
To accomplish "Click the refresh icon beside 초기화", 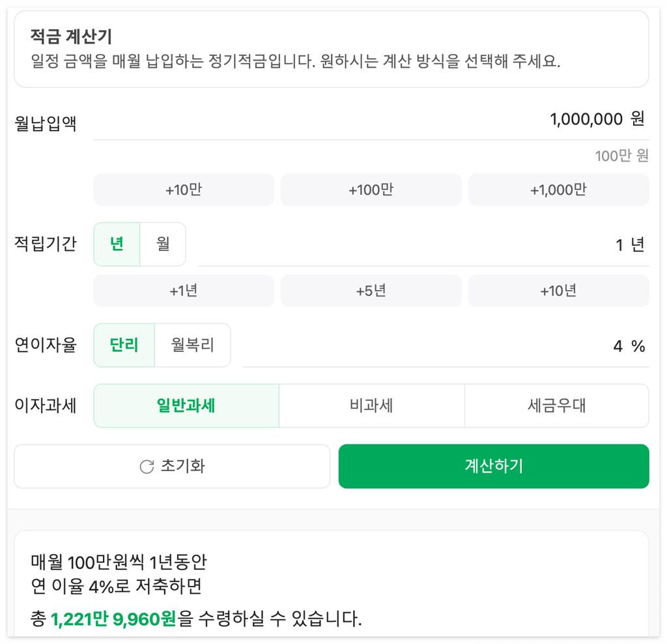I will point(147,467).
